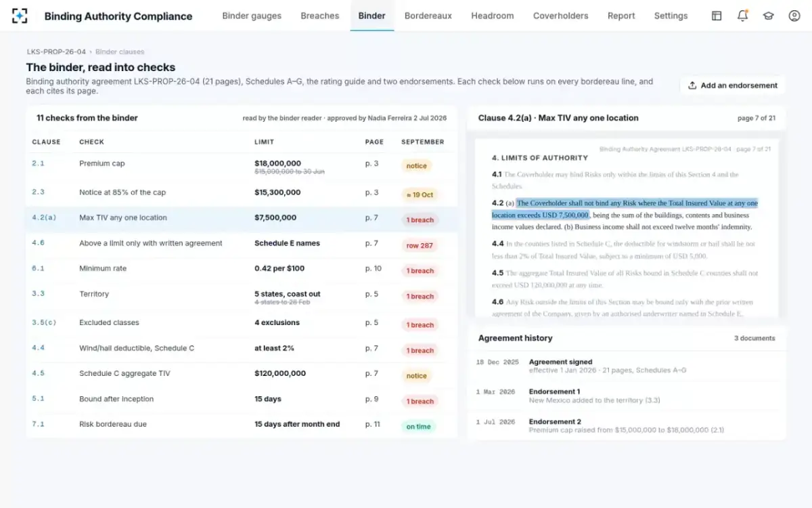Open the notifications bell
Screen dimensions: 812x508
[x=742, y=16]
